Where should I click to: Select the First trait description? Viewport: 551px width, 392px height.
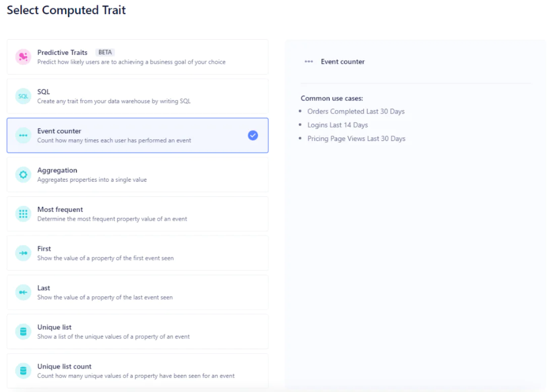105,258
